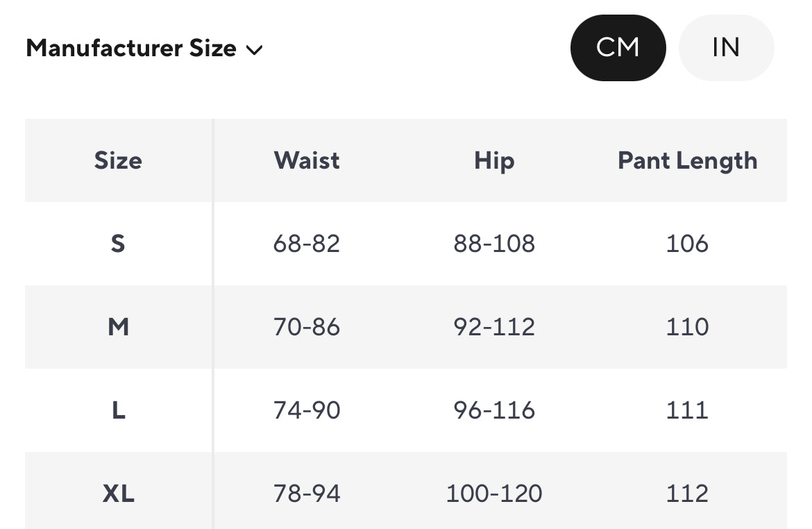Viewport: 812px width, 529px height.
Task: Click pant length value 112
Action: (687, 494)
